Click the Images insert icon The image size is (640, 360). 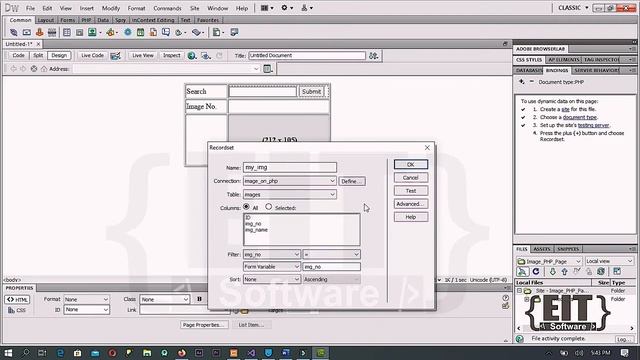(x=92, y=32)
